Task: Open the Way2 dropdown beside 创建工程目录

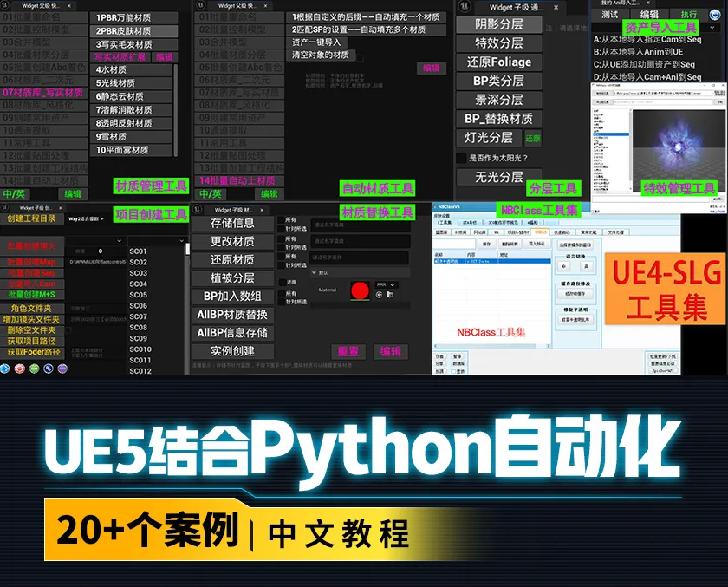Action: click(x=87, y=218)
